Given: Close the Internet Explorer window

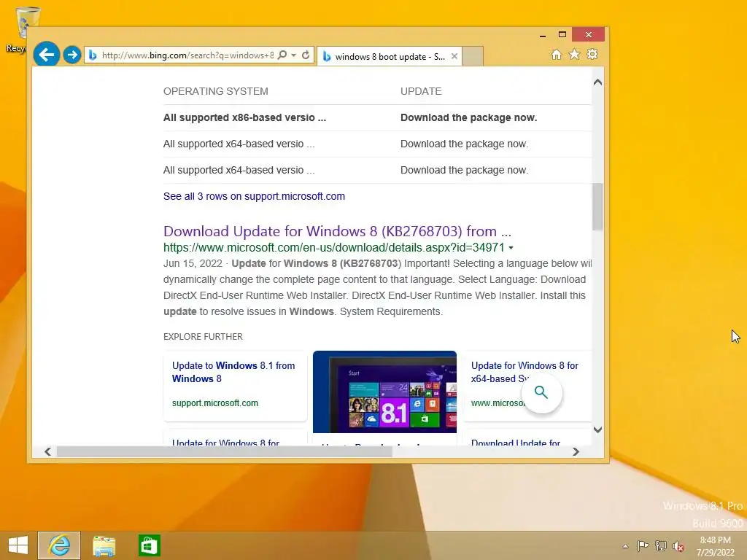Looking at the screenshot, I should 589,34.
